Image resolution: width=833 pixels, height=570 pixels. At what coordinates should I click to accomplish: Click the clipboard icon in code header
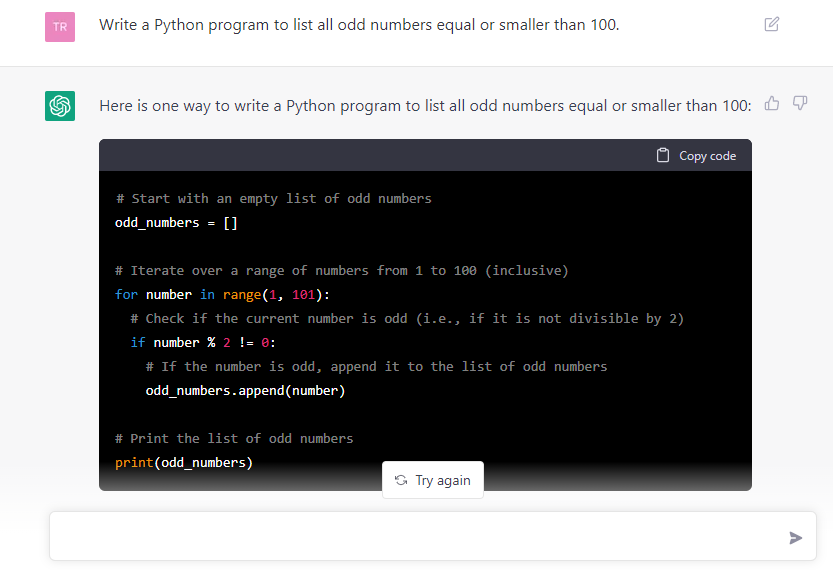tap(662, 155)
